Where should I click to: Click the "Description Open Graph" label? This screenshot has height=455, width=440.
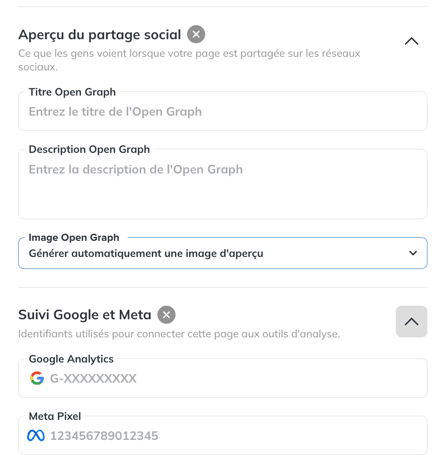(x=89, y=149)
